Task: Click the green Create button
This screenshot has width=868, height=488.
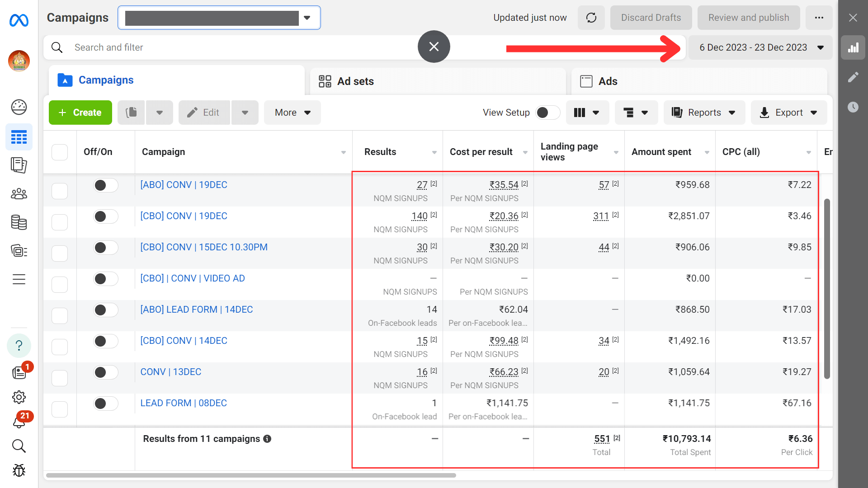Action: [80, 113]
